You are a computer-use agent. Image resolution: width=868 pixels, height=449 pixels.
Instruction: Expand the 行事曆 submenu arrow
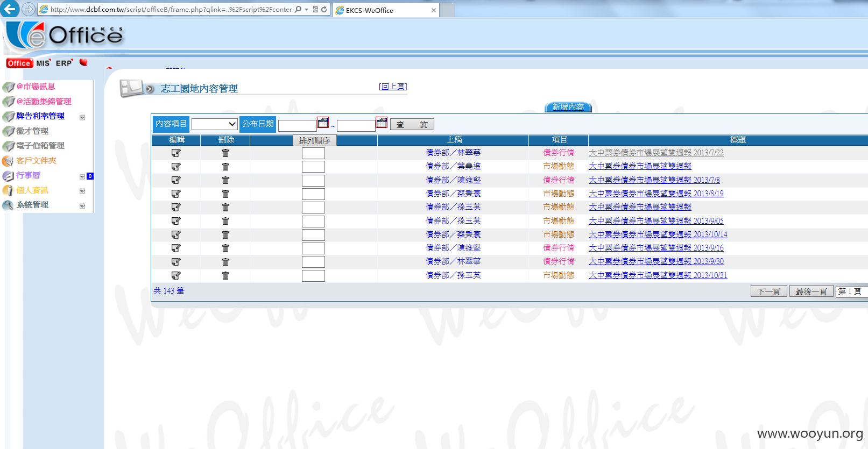pyautogui.click(x=82, y=176)
